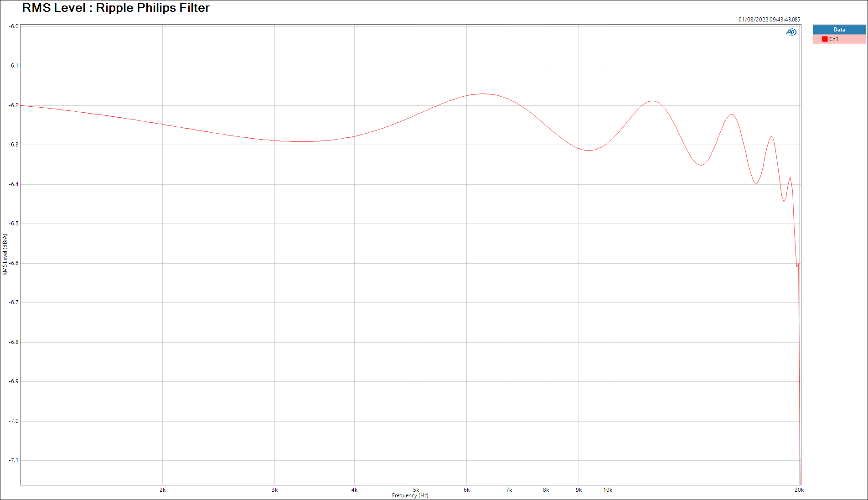
Task: Click the -6.5 label on y-axis
Action: coord(14,224)
